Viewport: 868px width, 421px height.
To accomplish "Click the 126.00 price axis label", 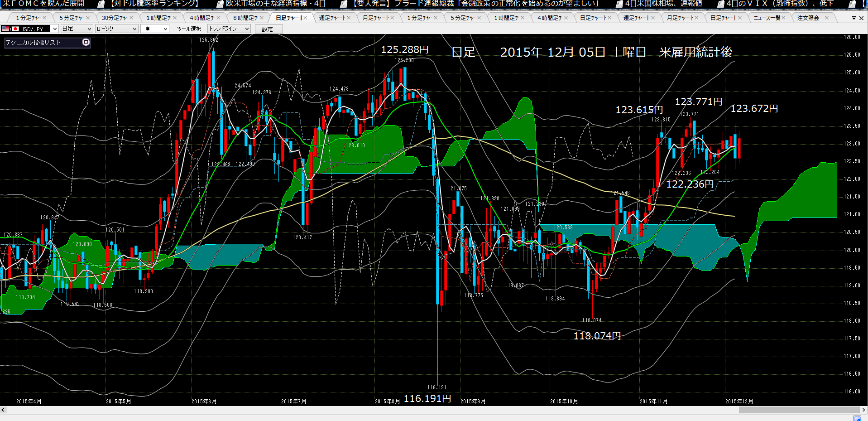I will tap(852, 37).
